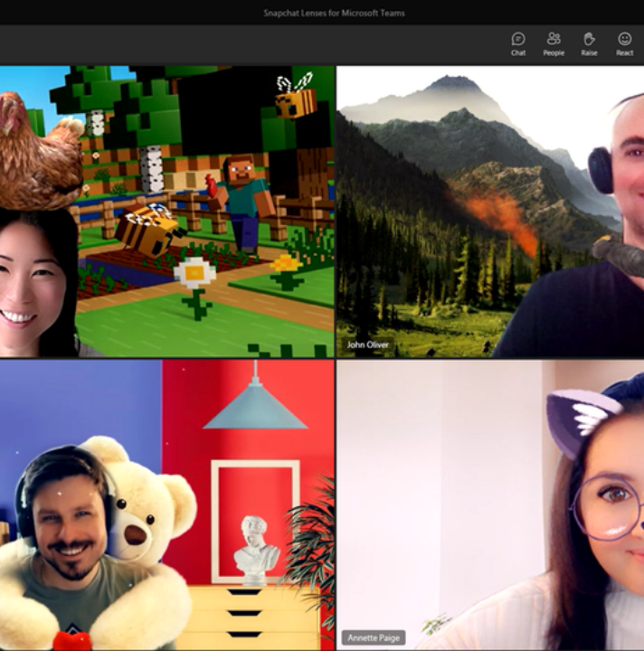Raise your hand in the meeting

coord(589,43)
